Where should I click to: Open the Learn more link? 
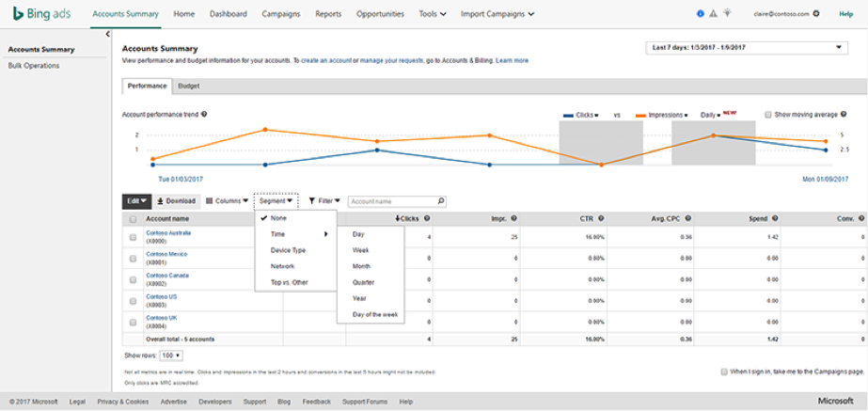click(512, 60)
